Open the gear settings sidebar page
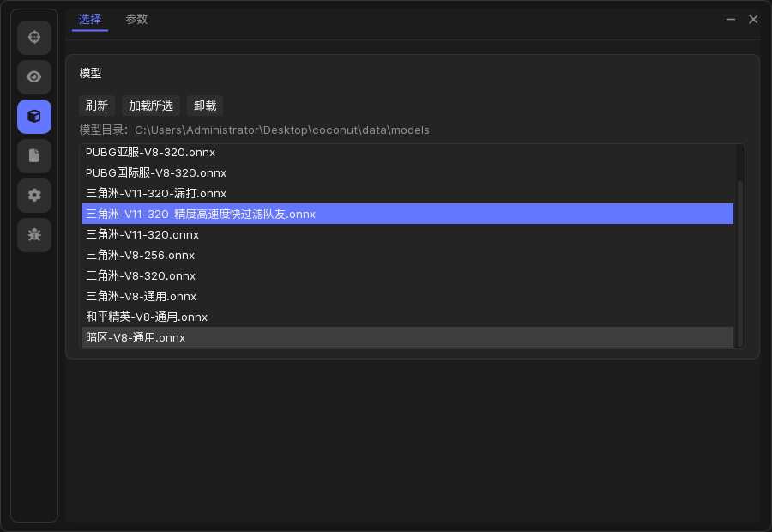Viewport: 772px width, 532px height. (x=34, y=195)
